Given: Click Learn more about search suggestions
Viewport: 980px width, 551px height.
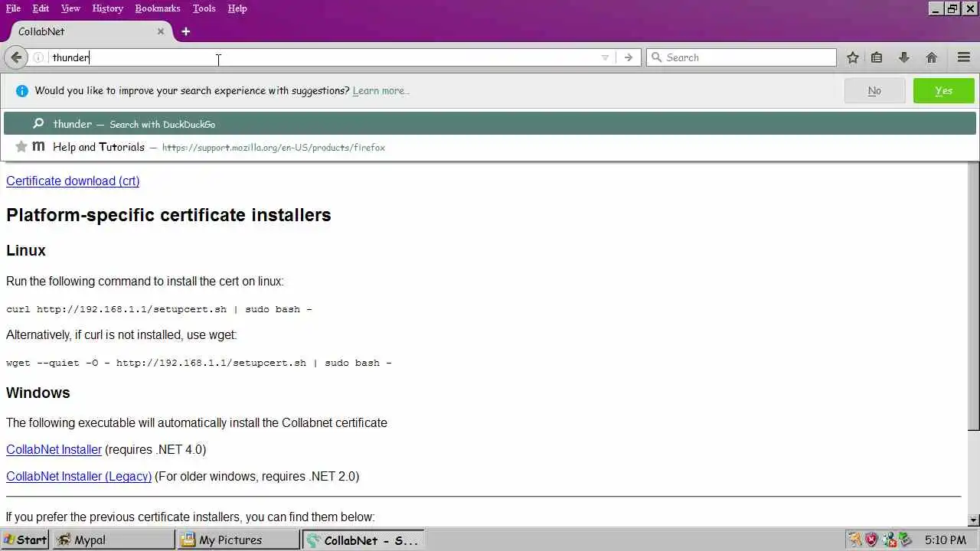Looking at the screenshot, I should coord(381,90).
